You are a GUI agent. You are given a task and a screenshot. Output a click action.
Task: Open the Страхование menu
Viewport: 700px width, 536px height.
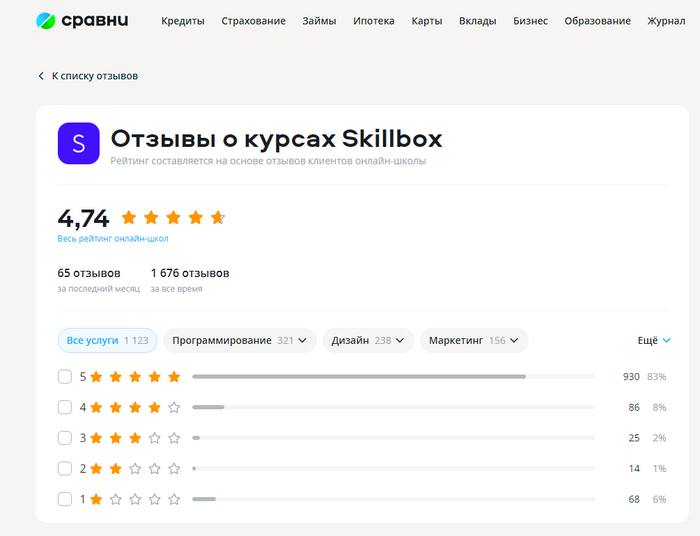pos(253,21)
